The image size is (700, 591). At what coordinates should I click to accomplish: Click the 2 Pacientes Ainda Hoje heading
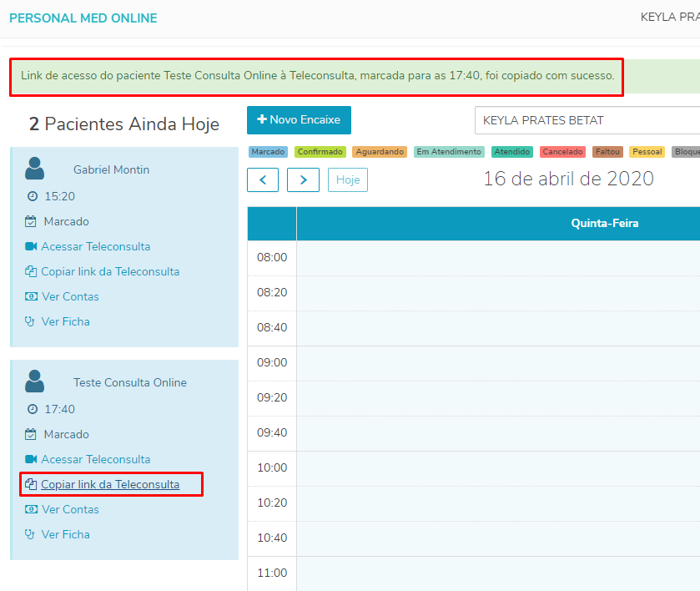(124, 124)
